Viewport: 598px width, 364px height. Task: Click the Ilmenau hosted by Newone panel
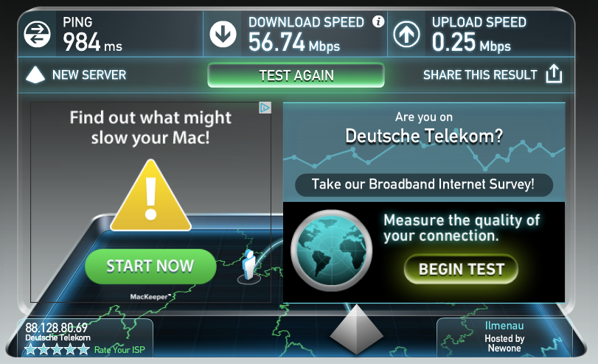click(x=504, y=337)
